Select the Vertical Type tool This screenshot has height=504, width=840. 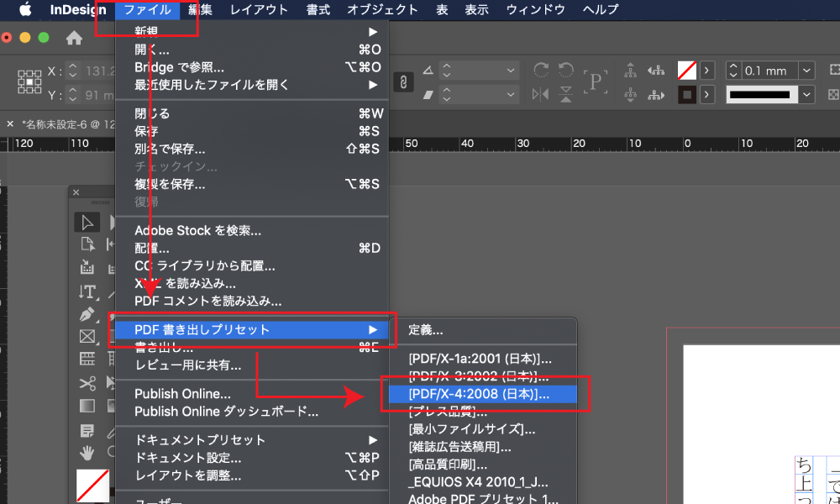(x=87, y=292)
